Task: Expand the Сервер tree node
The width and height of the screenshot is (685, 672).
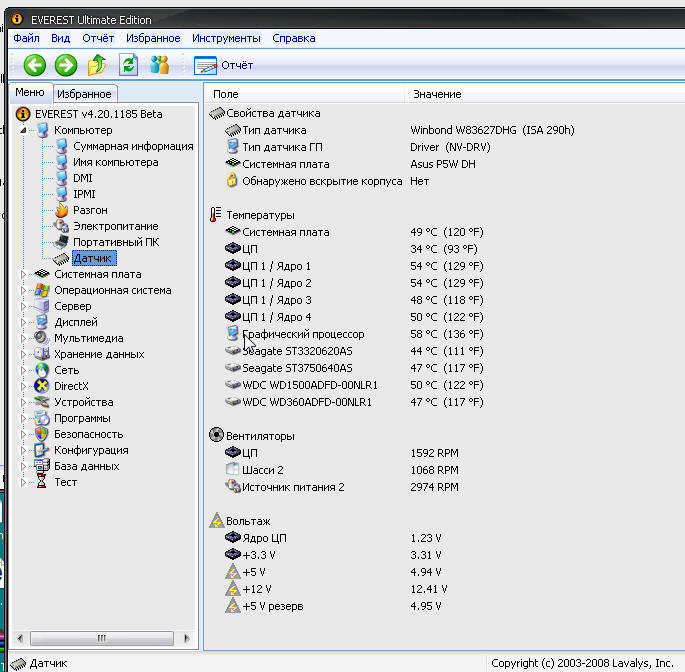Action: [x=23, y=306]
